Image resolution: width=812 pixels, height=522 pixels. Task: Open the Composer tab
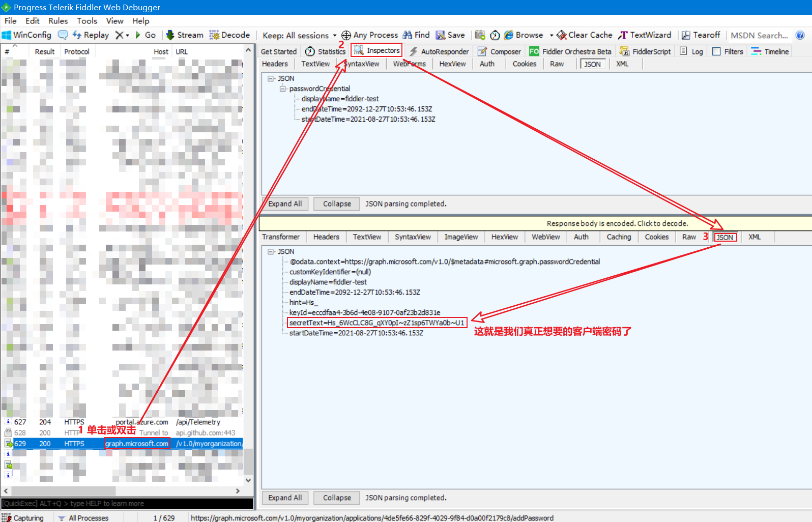coord(499,51)
